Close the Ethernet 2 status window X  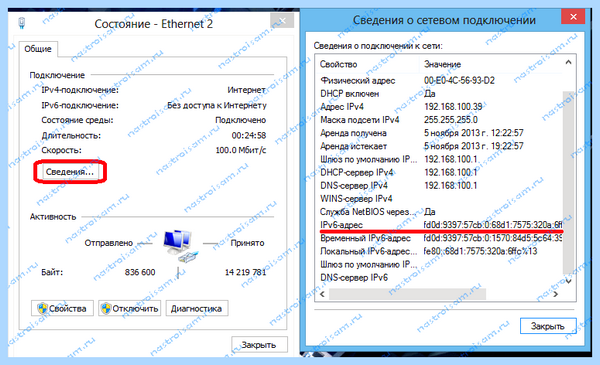click(282, 20)
